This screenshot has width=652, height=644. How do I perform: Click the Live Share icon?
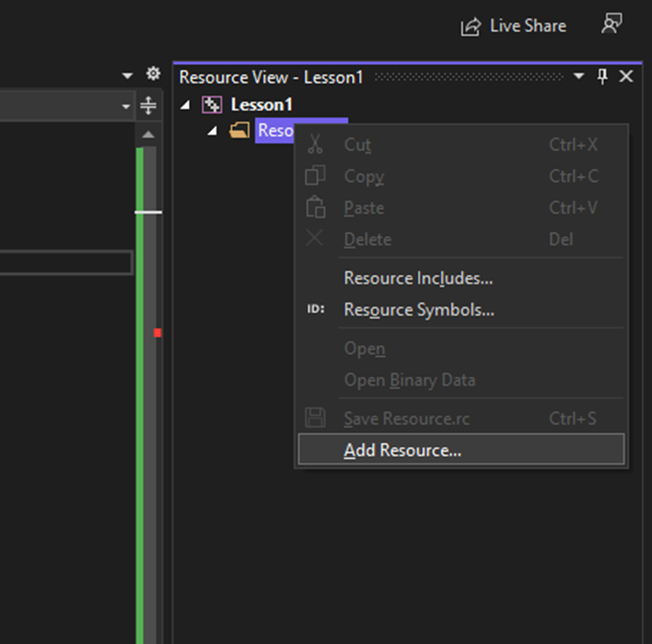point(470,27)
